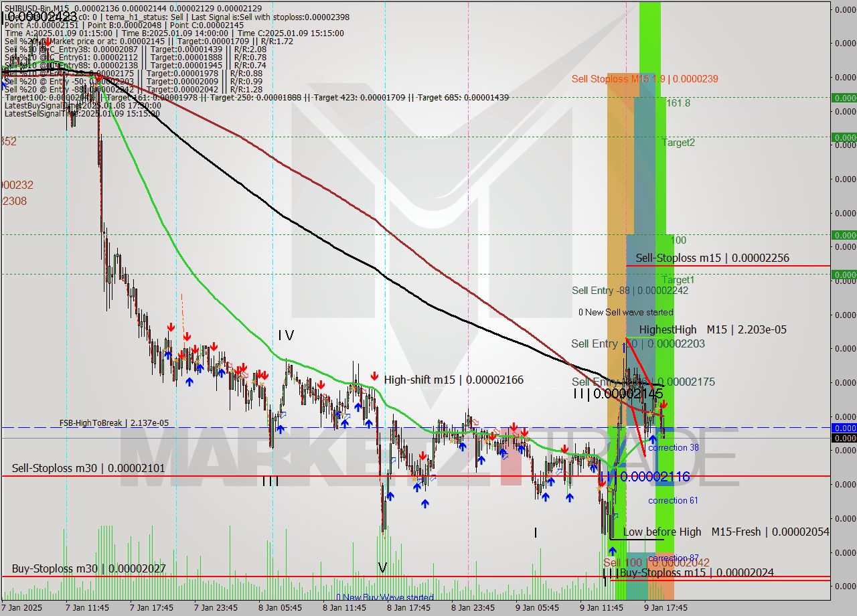Click the 7 Jan 11:45 time axis label

(x=87, y=608)
